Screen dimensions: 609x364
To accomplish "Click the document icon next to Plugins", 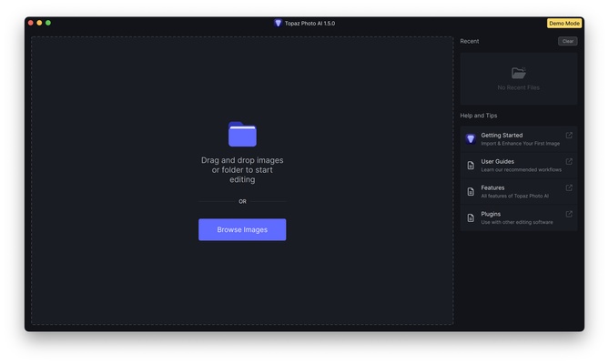I will point(471,218).
